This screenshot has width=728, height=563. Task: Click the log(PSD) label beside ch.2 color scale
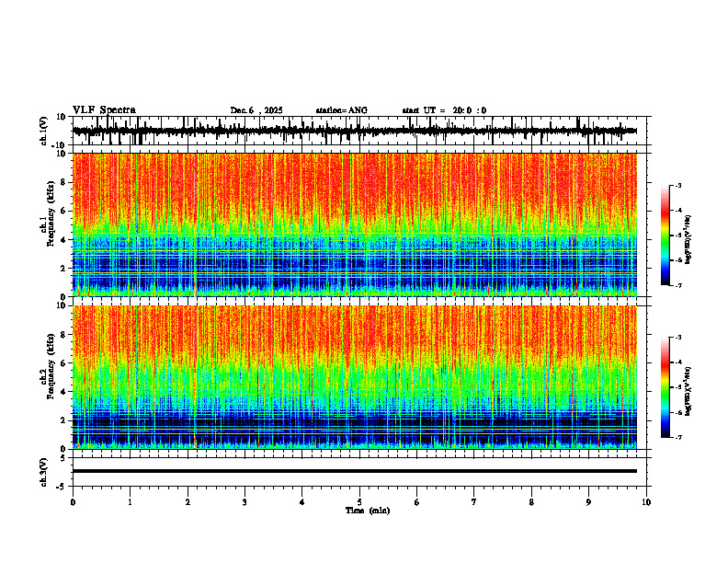pyautogui.click(x=688, y=391)
